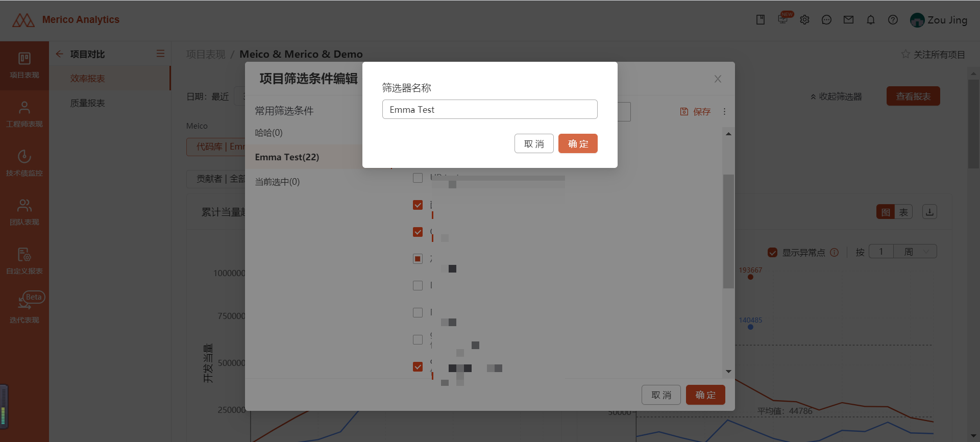The image size is (980, 442).
Task: Open the help question mark icon
Action: coord(893,20)
